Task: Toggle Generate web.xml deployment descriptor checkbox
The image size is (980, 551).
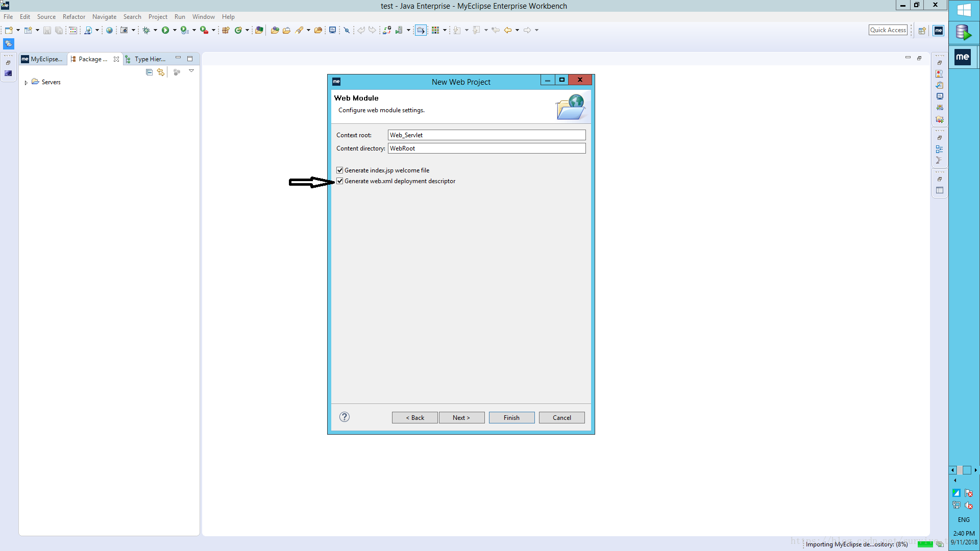Action: [340, 181]
